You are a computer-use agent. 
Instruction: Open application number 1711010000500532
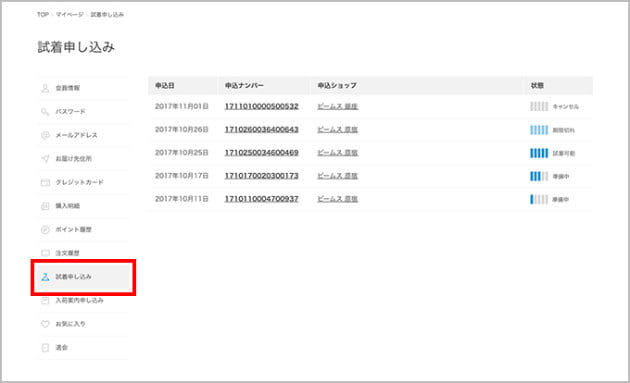coord(261,106)
